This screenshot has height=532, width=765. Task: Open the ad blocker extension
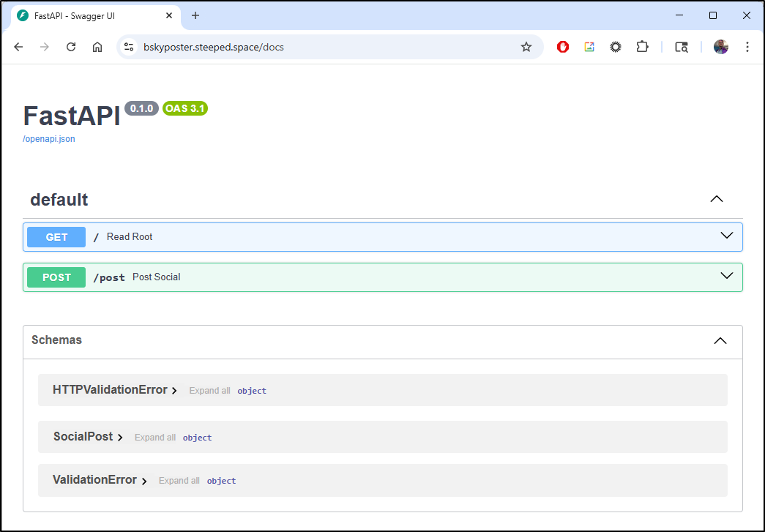pos(562,46)
